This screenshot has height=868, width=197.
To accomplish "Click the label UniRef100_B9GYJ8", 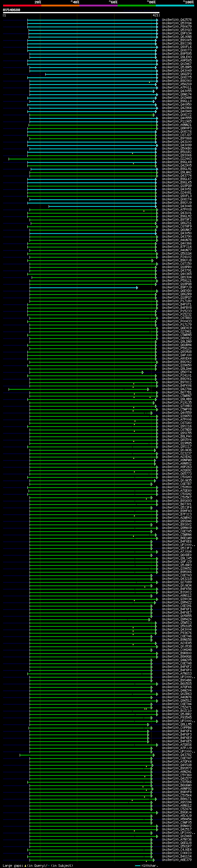I will click(177, 260).
